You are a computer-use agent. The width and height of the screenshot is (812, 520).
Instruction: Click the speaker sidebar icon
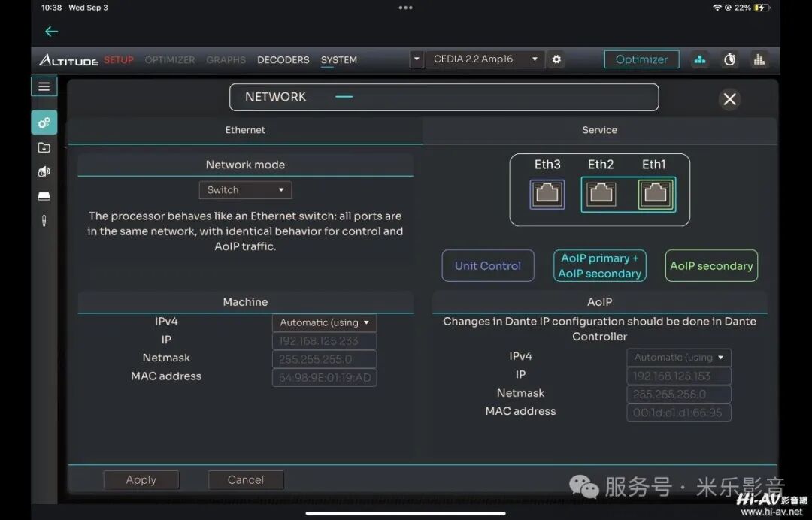tap(44, 172)
